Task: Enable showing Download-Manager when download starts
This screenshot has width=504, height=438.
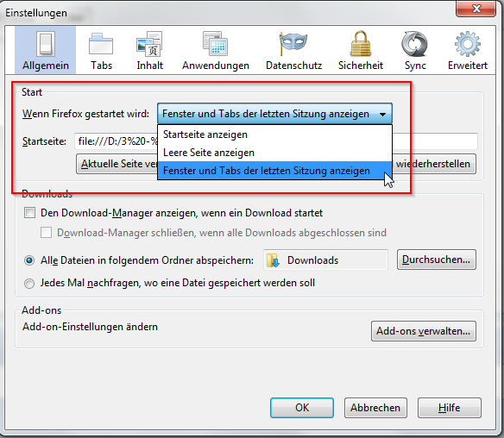Action: 29,213
